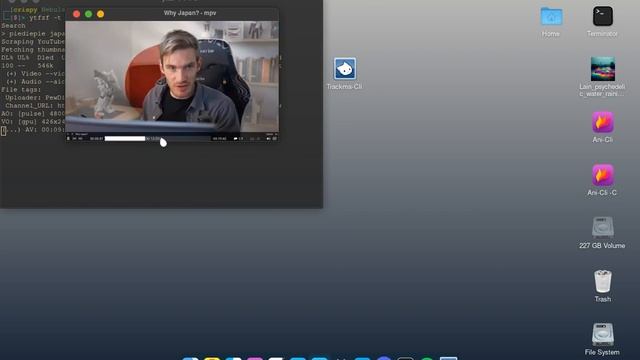Screen dimensions: 640x360
Task: Click the 'Search' line in terminal
Action: point(13,26)
